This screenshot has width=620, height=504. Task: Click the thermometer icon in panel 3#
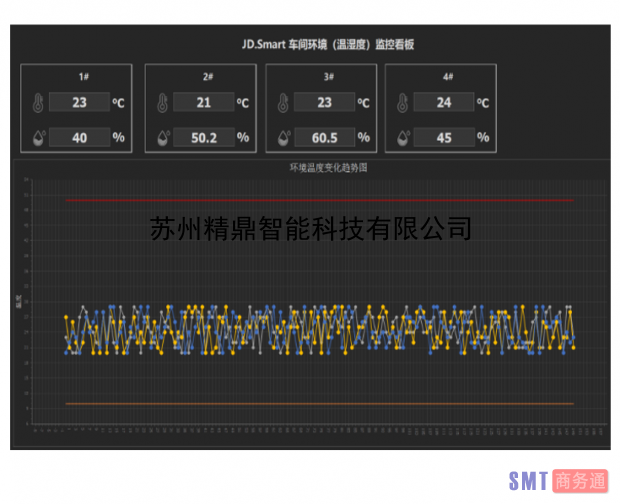tap(283, 103)
